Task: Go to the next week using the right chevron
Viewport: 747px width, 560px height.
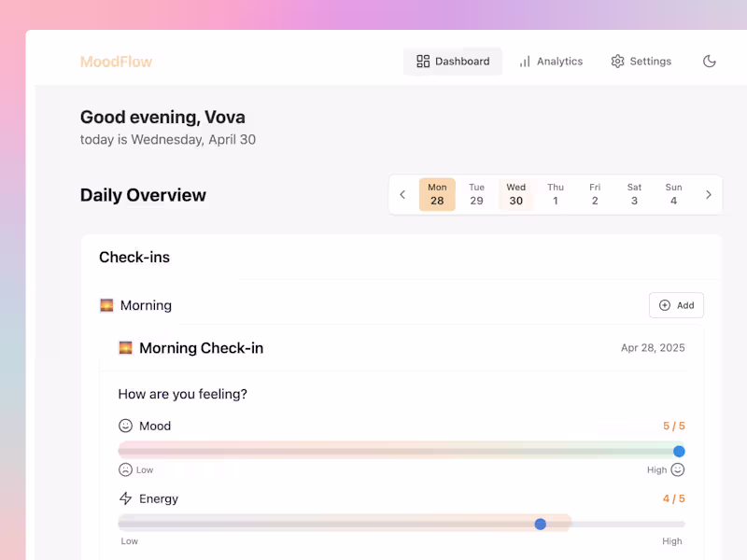Action: (x=709, y=194)
